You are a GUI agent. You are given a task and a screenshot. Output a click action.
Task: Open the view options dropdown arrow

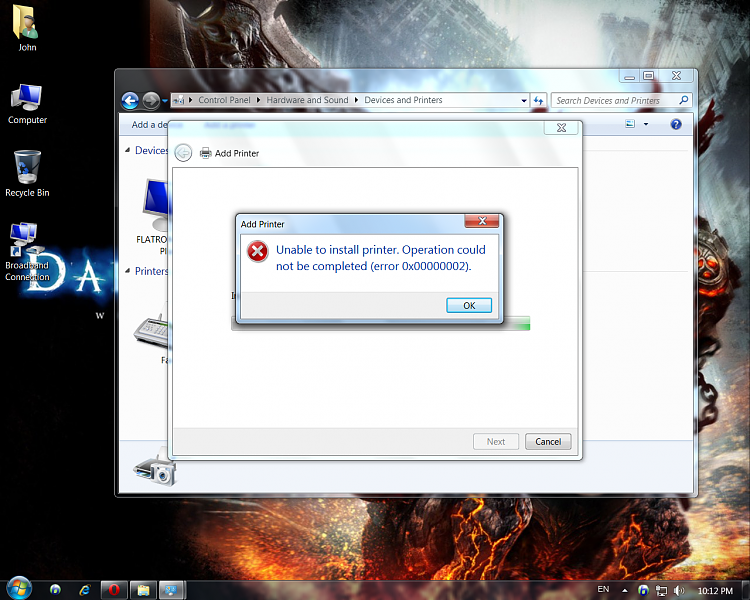point(646,124)
